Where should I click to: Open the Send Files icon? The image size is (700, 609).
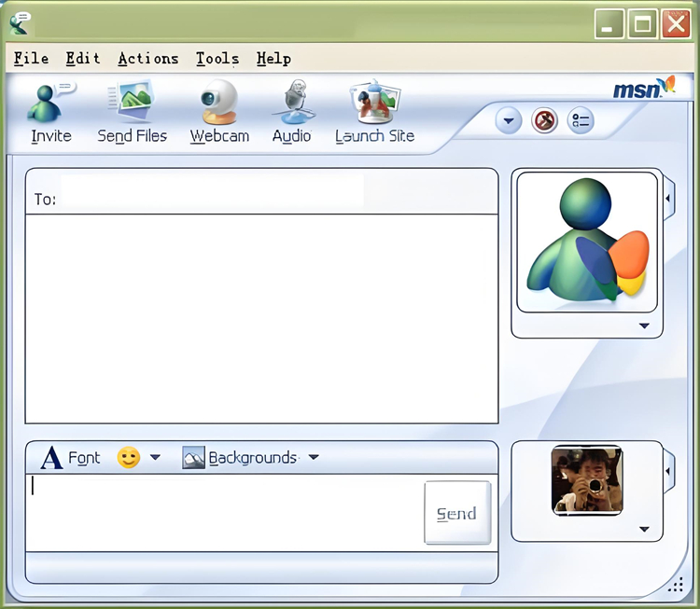pyautogui.click(x=132, y=101)
